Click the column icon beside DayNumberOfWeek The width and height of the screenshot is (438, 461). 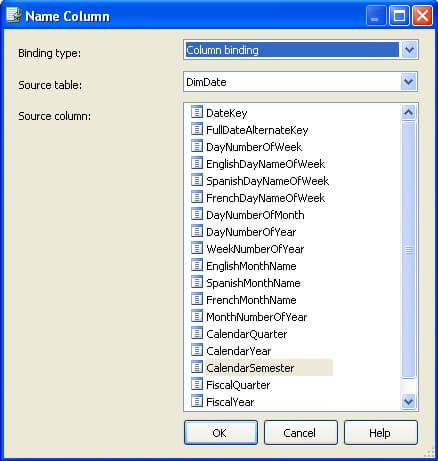tap(197, 146)
